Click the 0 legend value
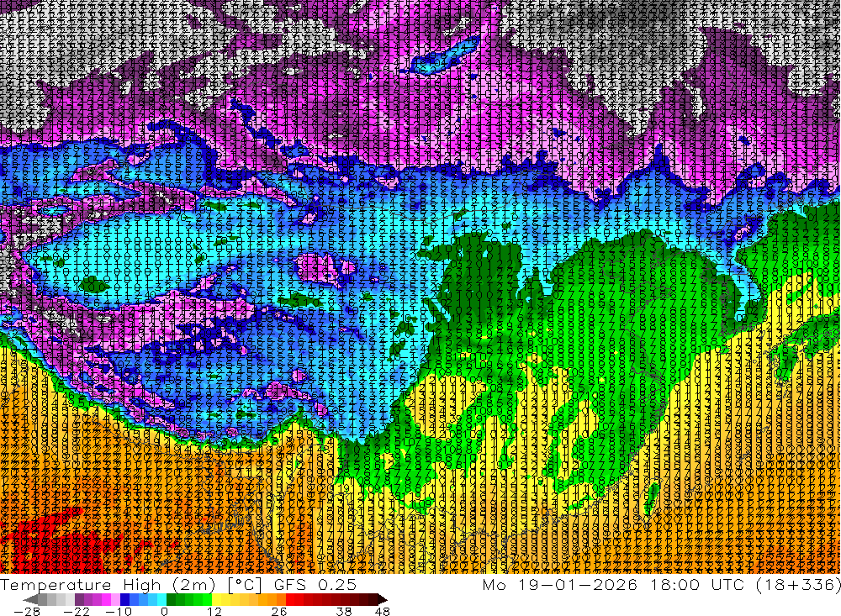841x616 pixels. 164,611
